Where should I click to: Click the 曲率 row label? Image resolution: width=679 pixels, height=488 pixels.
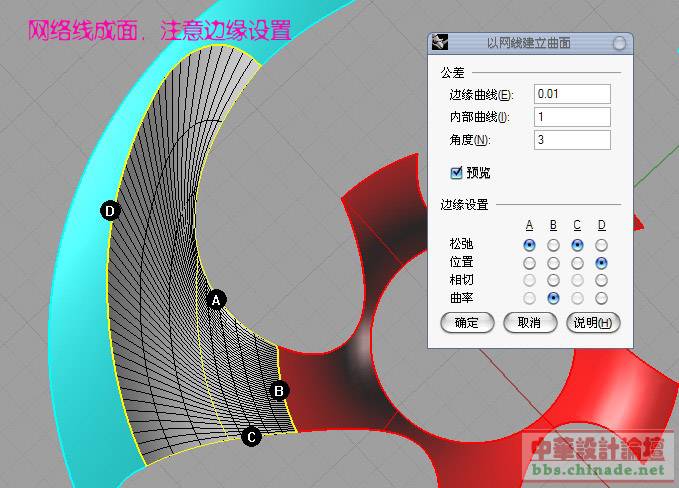(461, 298)
